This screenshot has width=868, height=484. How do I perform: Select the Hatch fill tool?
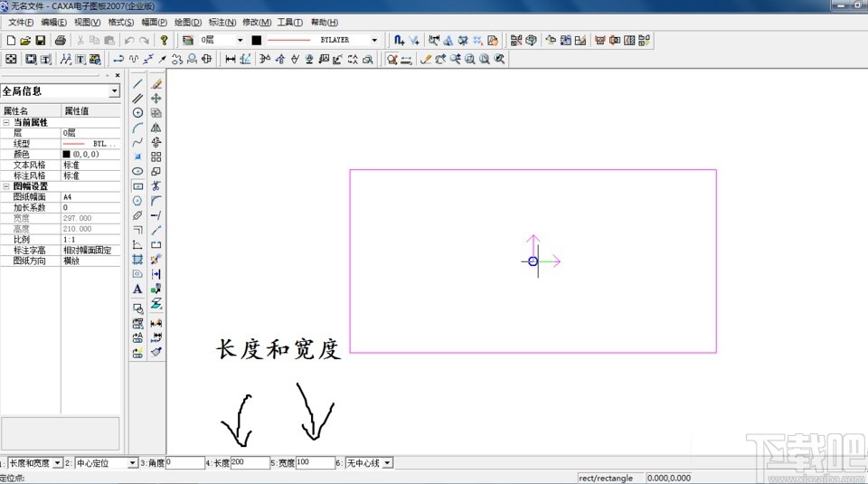pyautogui.click(x=137, y=259)
